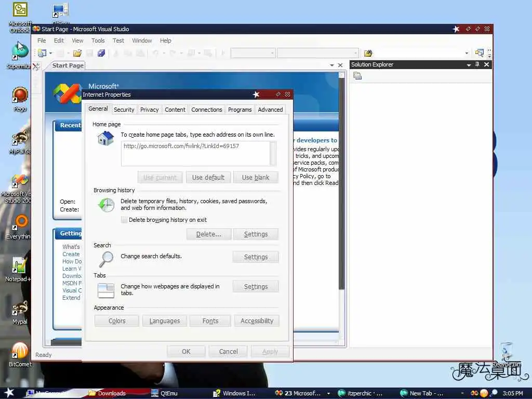Open the Everything desktop icon
This screenshot has height=399, width=532.
tap(19, 227)
